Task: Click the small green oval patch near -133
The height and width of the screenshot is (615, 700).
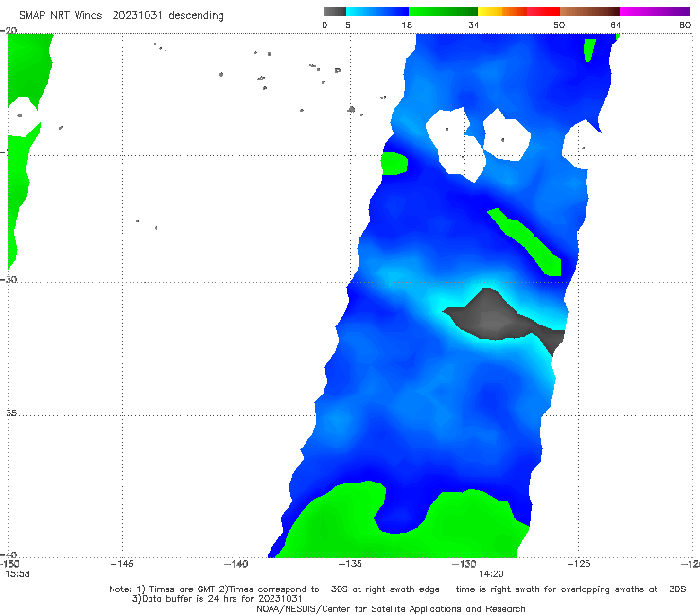Action: point(394,164)
